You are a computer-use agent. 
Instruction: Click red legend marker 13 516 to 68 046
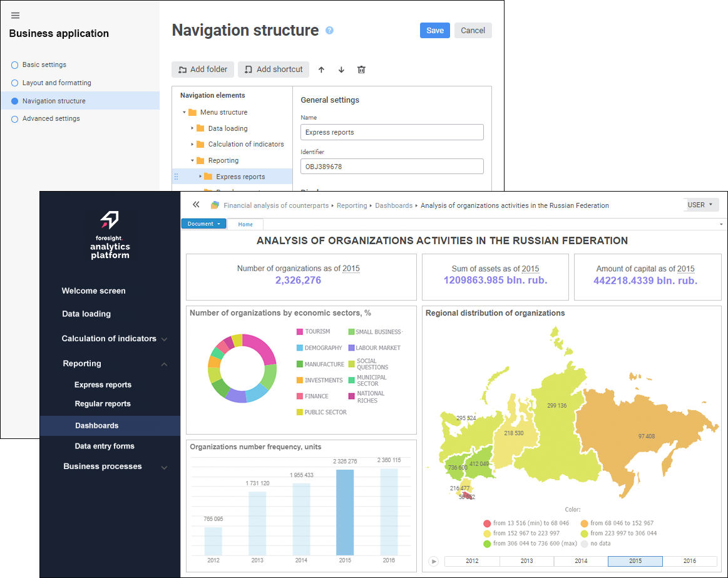click(x=486, y=524)
